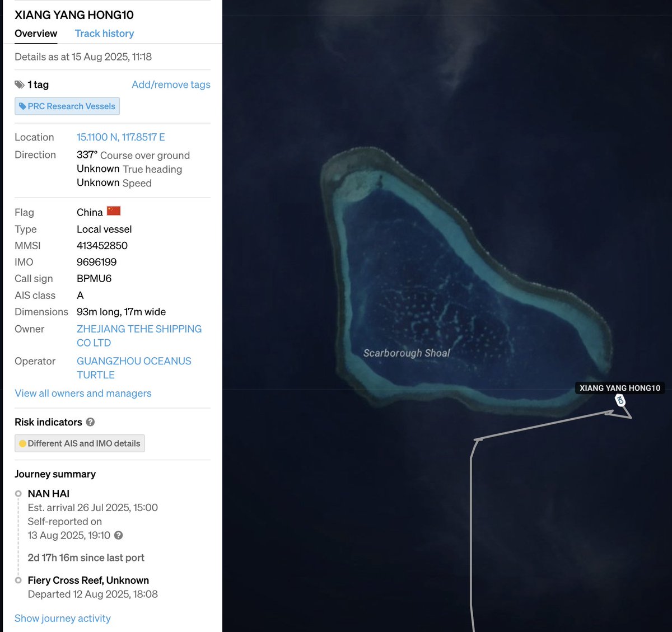Click the NAN HAI journey waypoint circle

(x=18, y=494)
